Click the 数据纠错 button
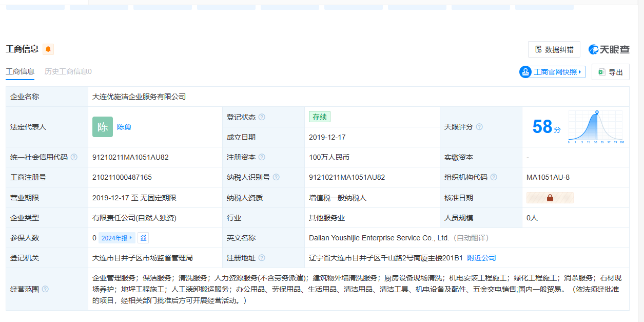644x322 pixels. (554, 49)
